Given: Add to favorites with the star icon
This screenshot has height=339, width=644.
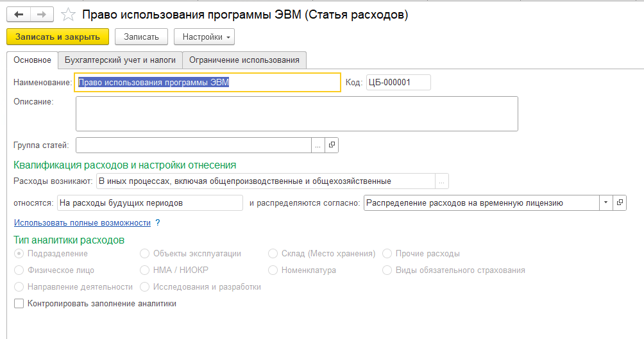Looking at the screenshot, I should 67,14.
